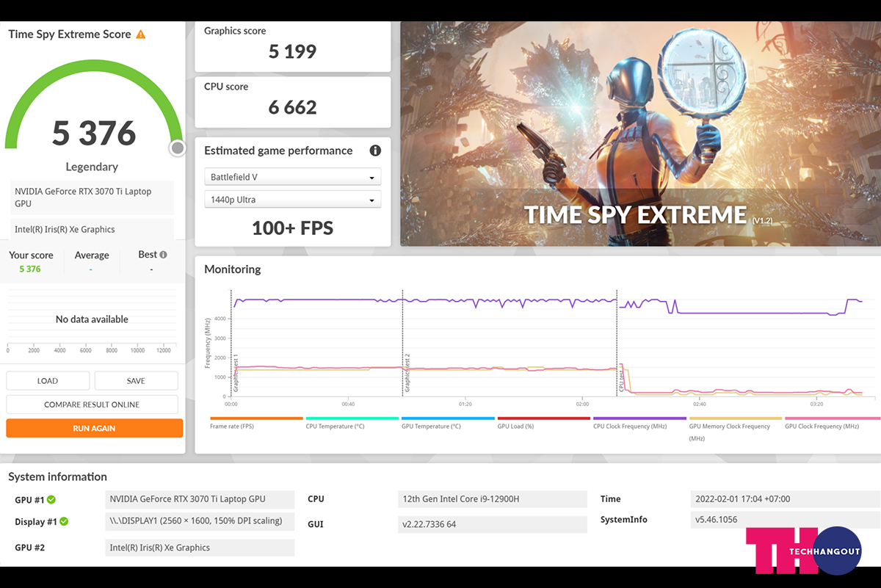Toggle the GPU Temperature legend

tap(447, 424)
